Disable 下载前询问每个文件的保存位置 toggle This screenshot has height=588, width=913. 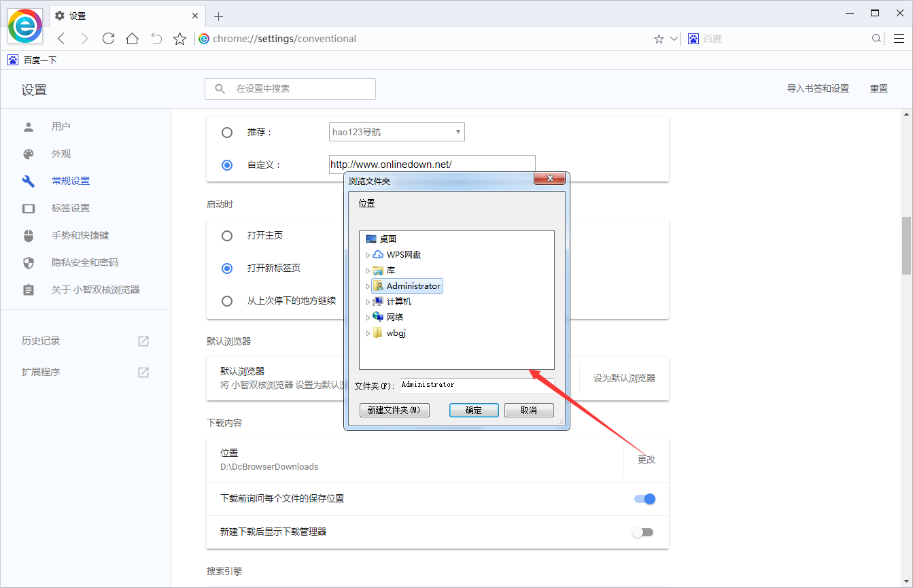pyautogui.click(x=643, y=498)
